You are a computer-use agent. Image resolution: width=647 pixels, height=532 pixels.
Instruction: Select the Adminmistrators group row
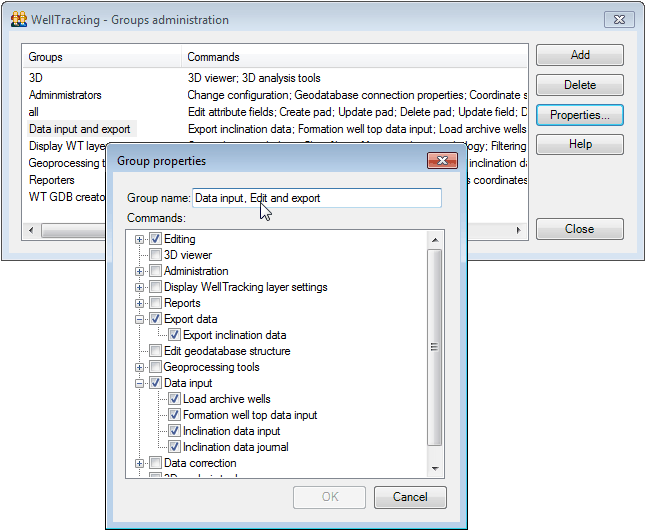click(65, 95)
